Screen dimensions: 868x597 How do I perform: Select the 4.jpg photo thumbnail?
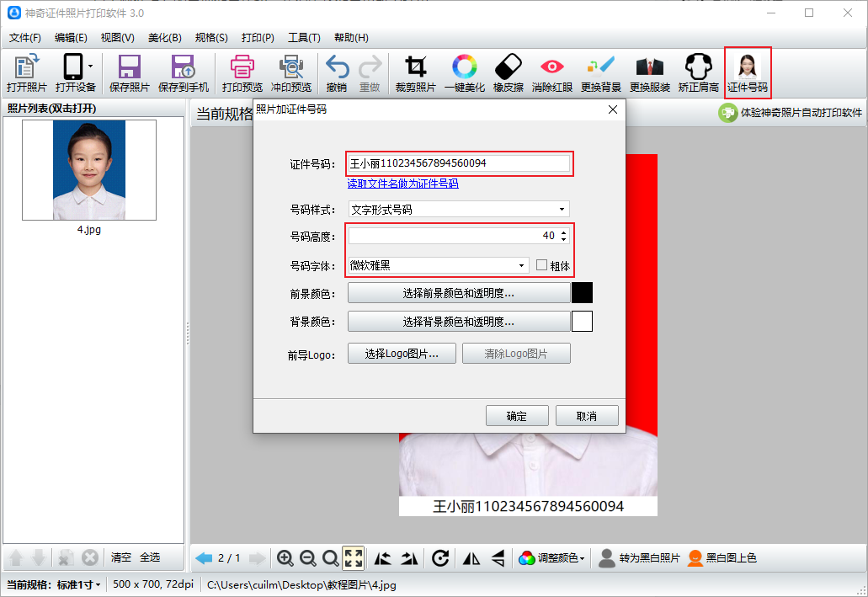click(x=89, y=170)
